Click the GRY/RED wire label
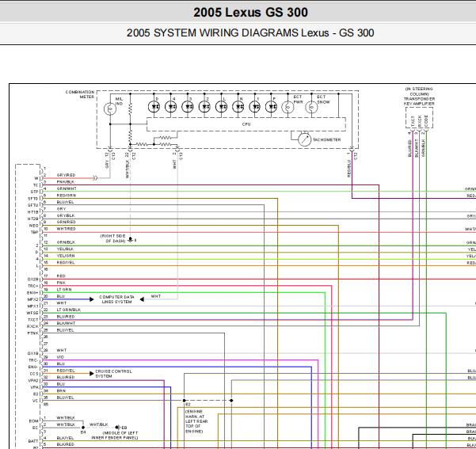This screenshot has width=476, height=449. pyautogui.click(x=66, y=175)
